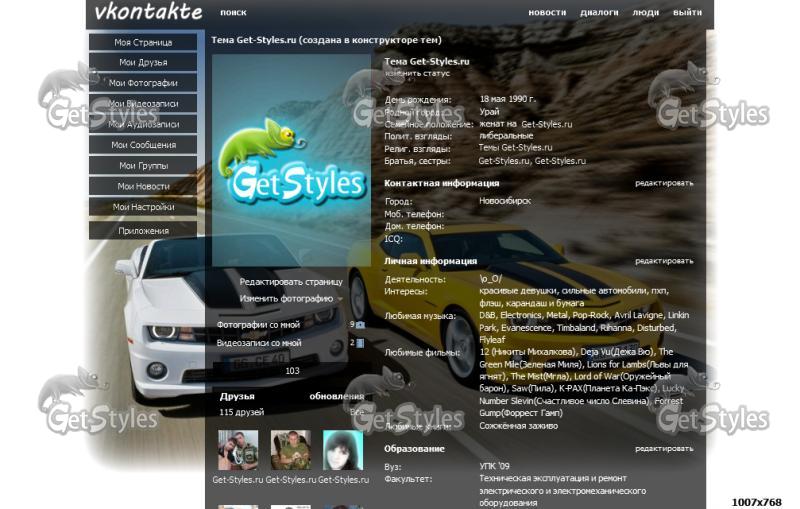Click the Get Styles profile photo

291,160
